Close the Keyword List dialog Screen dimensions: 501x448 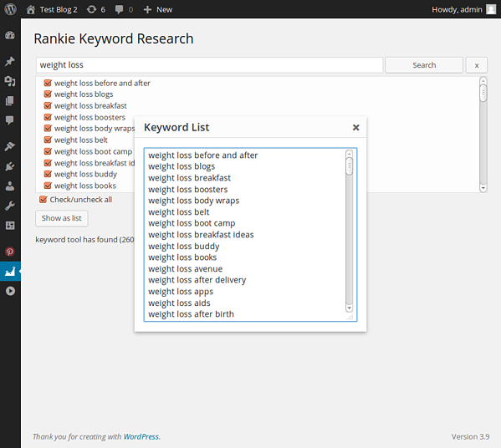(x=355, y=127)
